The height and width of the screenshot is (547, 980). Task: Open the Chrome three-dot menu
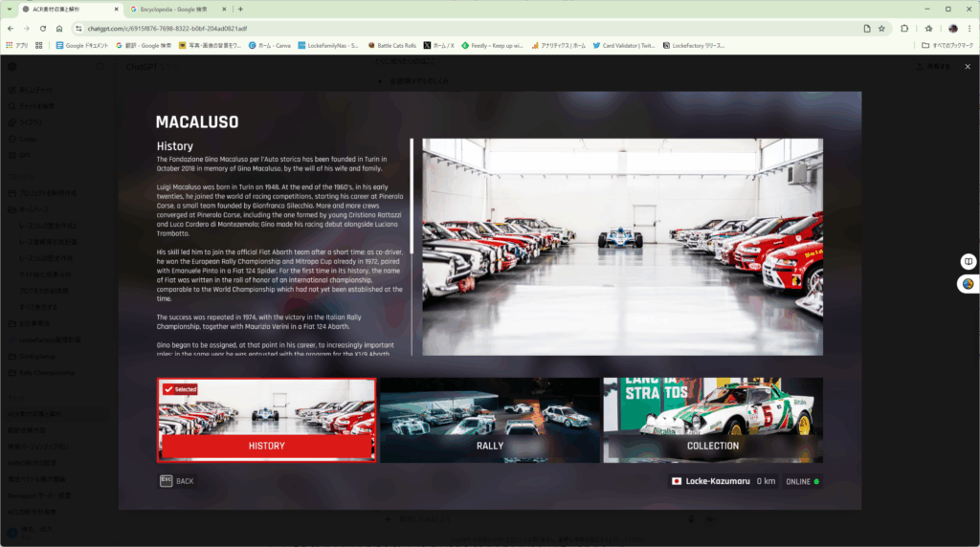tap(969, 29)
